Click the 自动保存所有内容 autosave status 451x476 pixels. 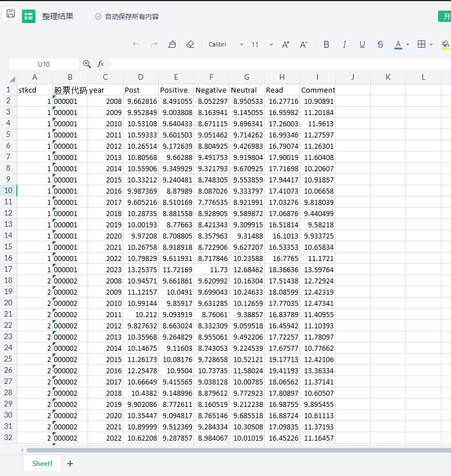tap(132, 17)
